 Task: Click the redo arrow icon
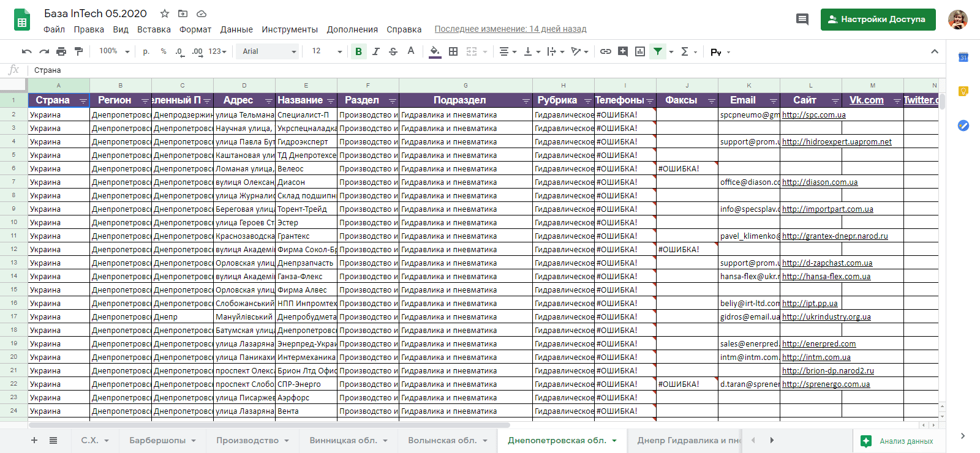(x=44, y=51)
